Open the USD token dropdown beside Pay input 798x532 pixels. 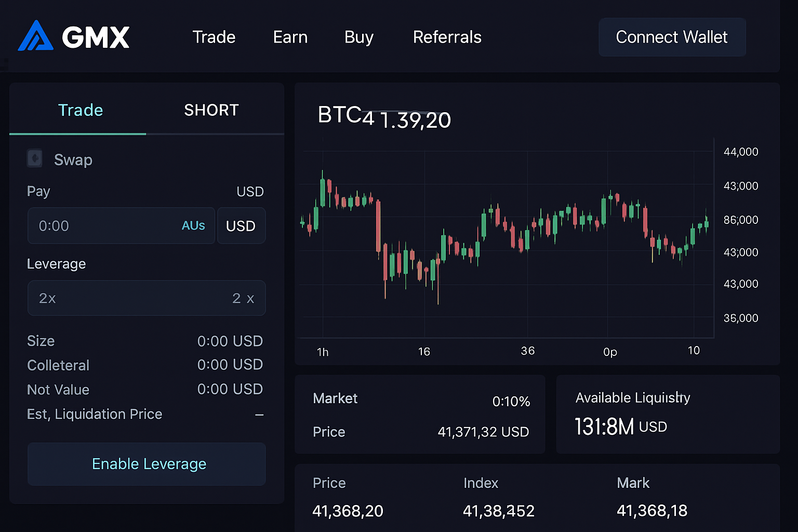241,225
